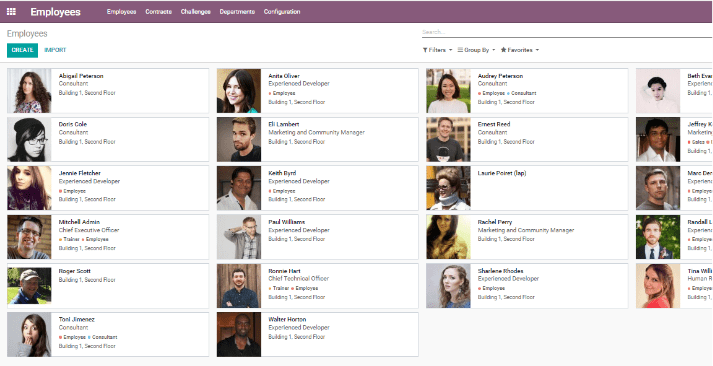Focus the Search input field
Image resolution: width=713 pixels, height=366 pixels.
(x=567, y=32)
